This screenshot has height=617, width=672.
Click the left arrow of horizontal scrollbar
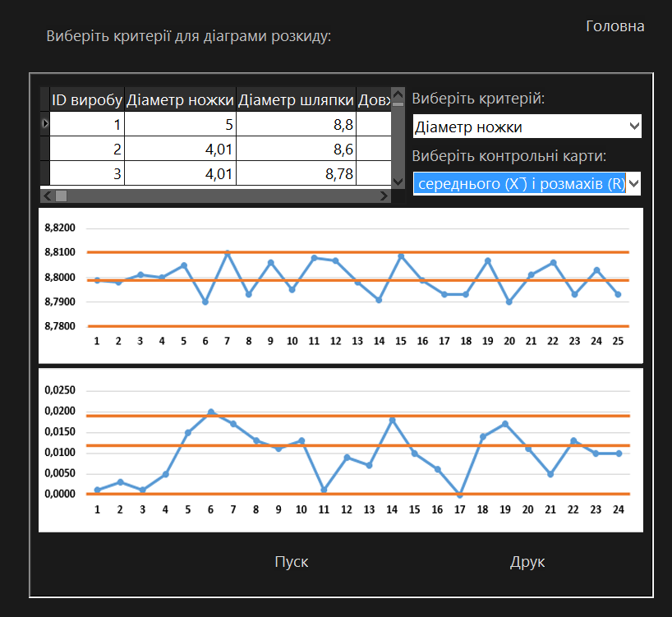pyautogui.click(x=47, y=196)
